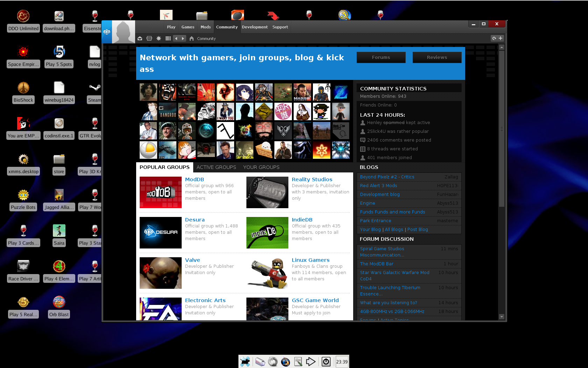Screen dimensions: 588x368
Task: Open the Electronic Arts group link
Action: point(205,300)
